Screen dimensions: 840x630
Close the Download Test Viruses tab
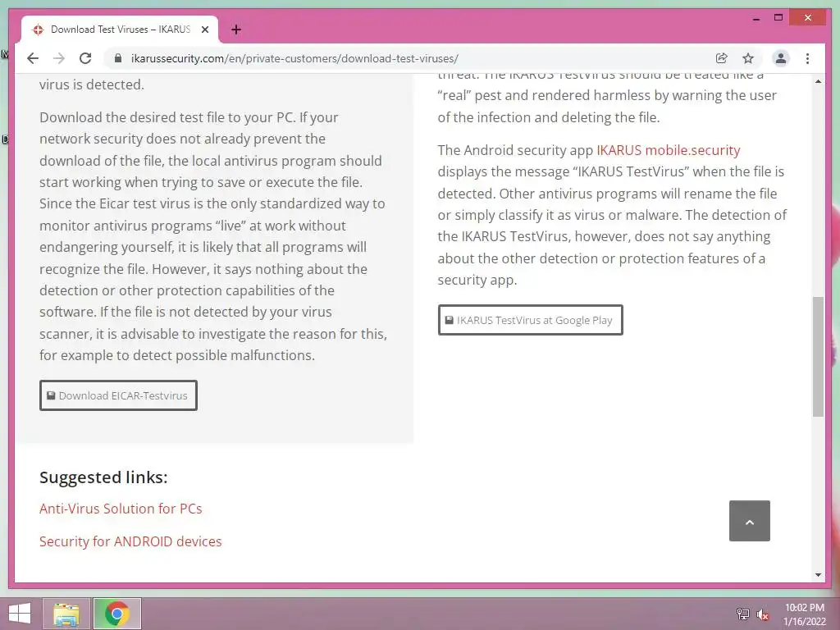click(x=204, y=30)
